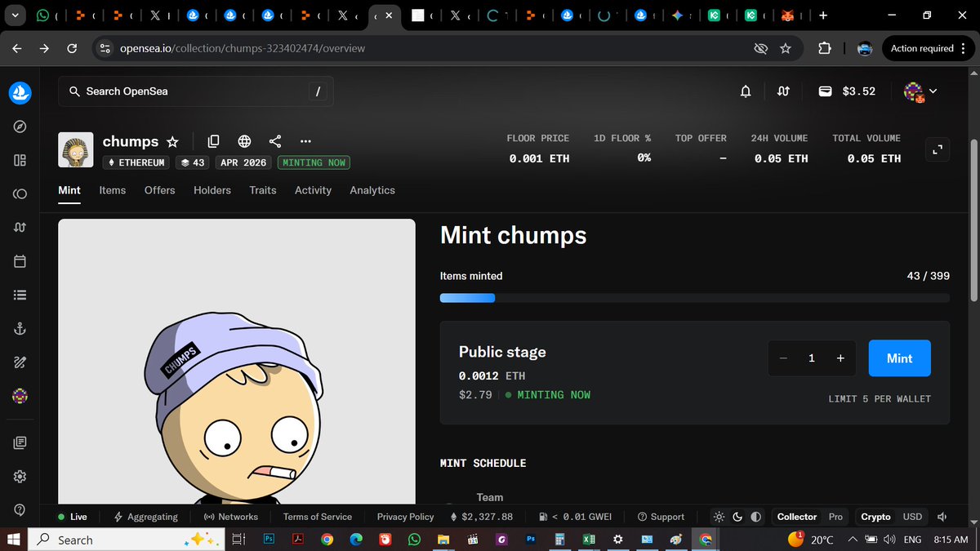Viewport: 980px width, 551px height.
Task: Open the collection's more options menu
Action: pos(305,140)
